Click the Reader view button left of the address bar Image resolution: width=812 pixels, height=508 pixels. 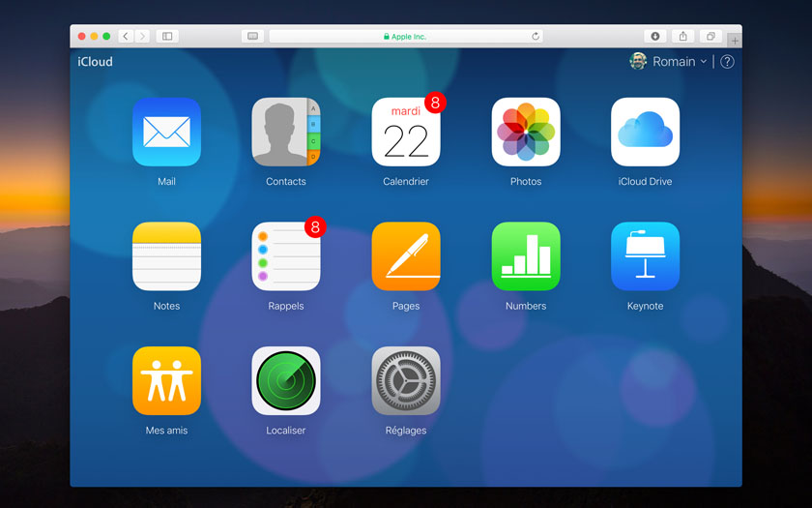pos(252,37)
